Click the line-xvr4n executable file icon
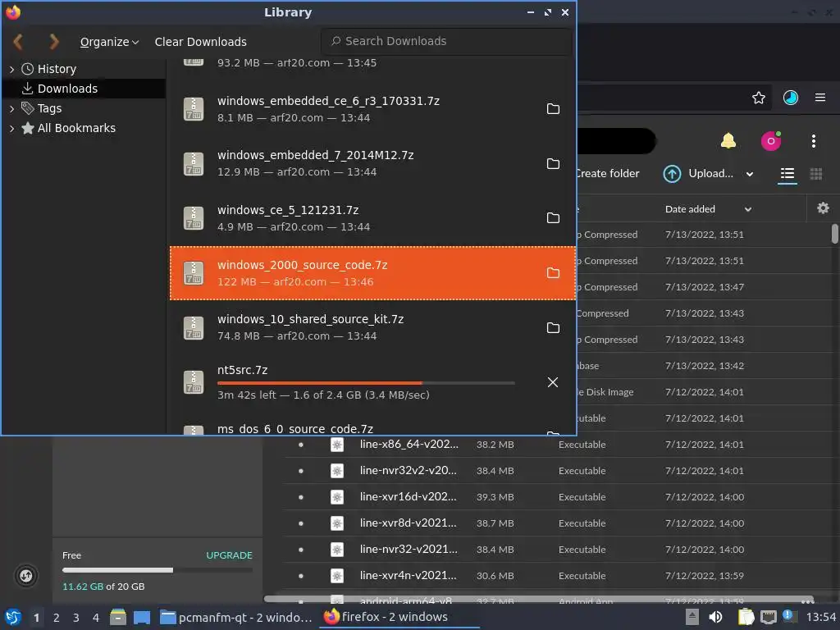840x630 pixels. coord(337,576)
